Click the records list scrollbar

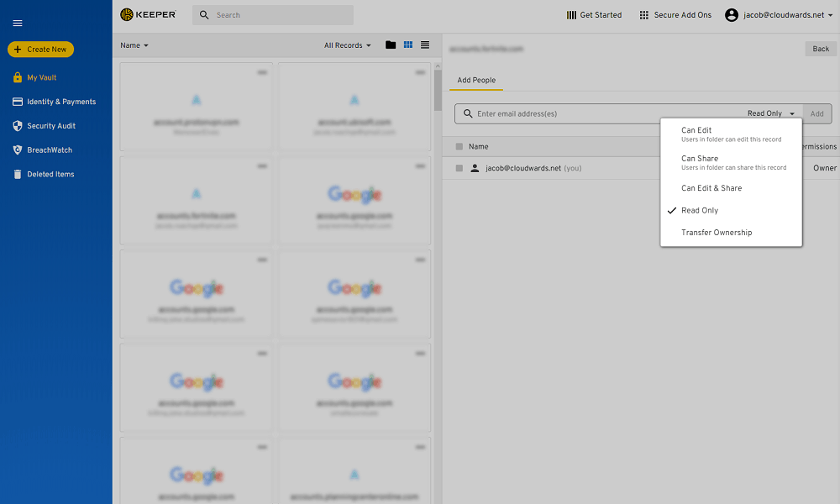tap(438, 91)
